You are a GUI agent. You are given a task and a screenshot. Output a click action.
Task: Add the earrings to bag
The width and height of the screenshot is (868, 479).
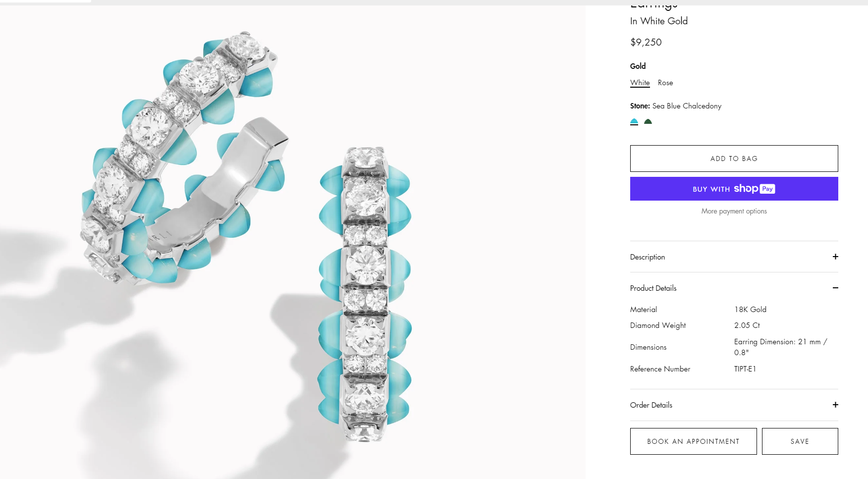734,159
